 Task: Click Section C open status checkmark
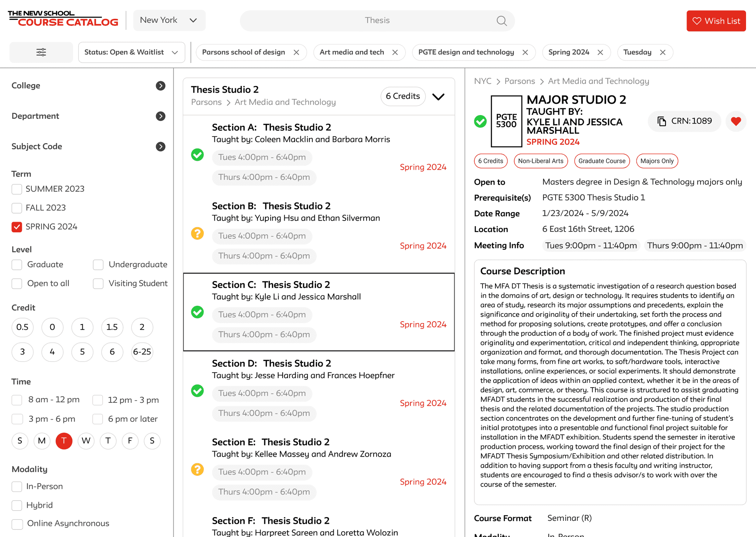[x=197, y=312]
